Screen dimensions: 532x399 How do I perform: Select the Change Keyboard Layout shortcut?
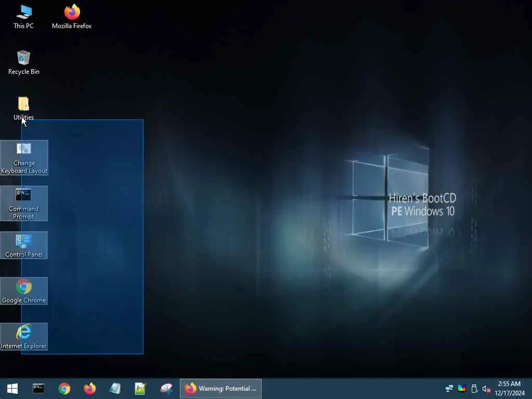(24, 158)
